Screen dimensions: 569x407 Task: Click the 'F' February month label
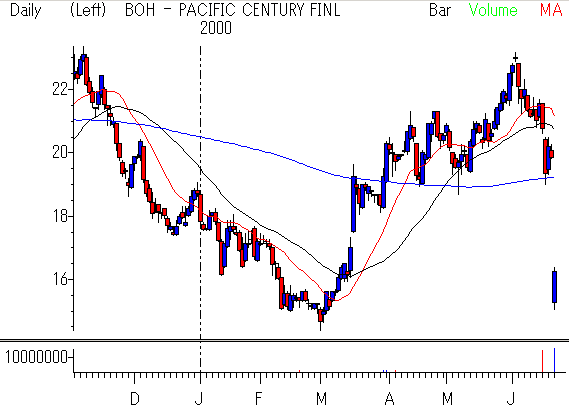coord(258,399)
